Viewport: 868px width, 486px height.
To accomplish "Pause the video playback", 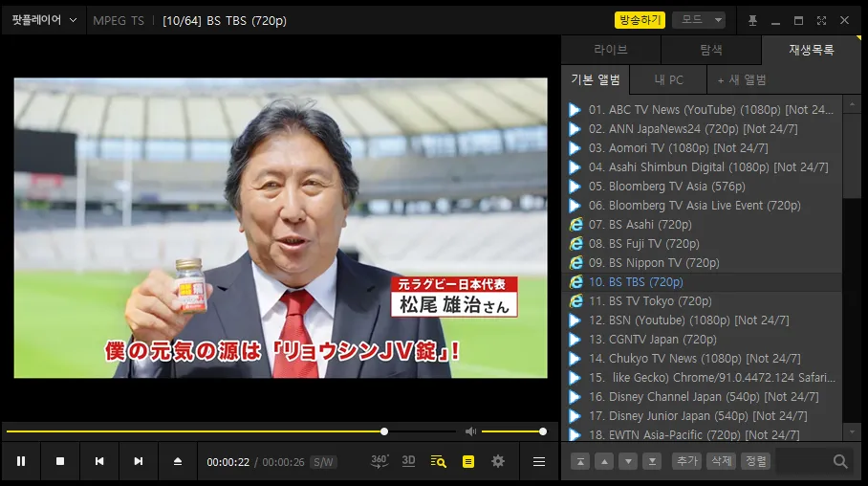I will pyautogui.click(x=21, y=461).
